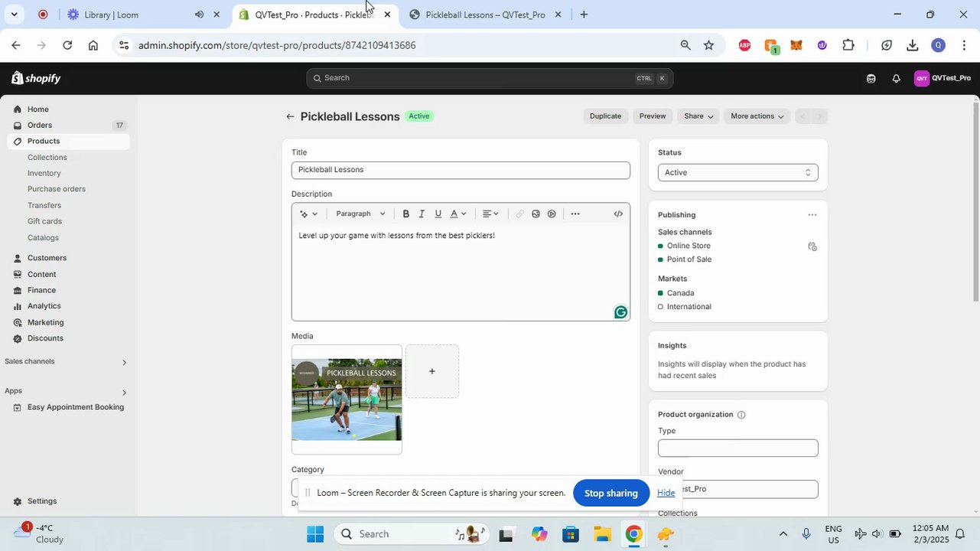Image resolution: width=980 pixels, height=551 pixels.
Task: Open the browser zoom control
Action: [685, 45]
